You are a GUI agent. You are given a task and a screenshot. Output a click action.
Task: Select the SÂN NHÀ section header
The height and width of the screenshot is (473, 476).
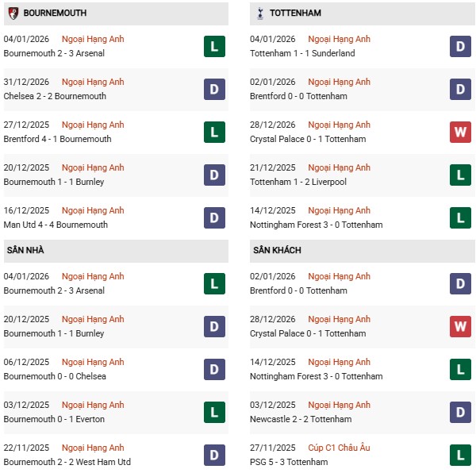(x=24, y=250)
